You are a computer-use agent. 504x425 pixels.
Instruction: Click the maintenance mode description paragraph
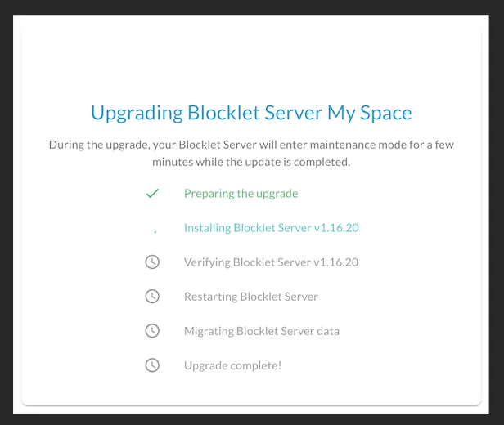[x=251, y=153]
